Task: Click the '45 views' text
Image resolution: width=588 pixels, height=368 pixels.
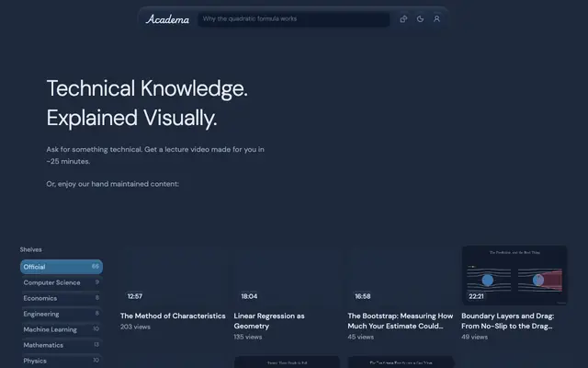Action: [361, 338]
